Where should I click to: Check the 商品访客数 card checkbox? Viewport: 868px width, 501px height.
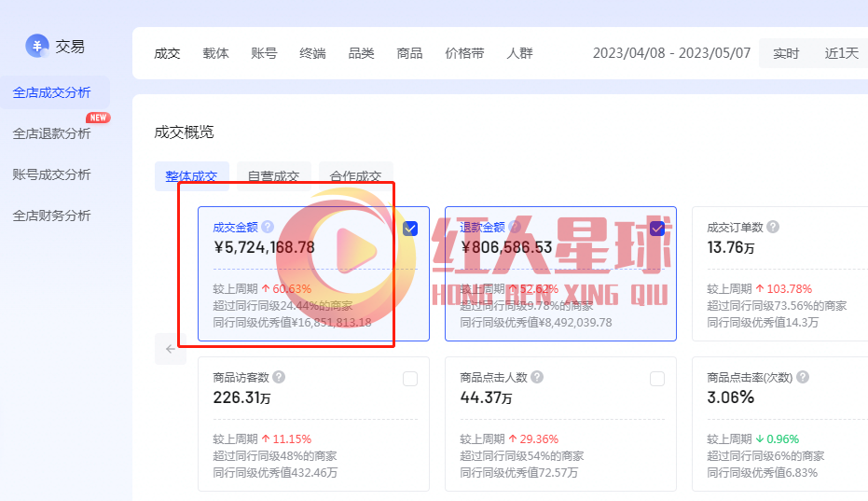pos(410,379)
